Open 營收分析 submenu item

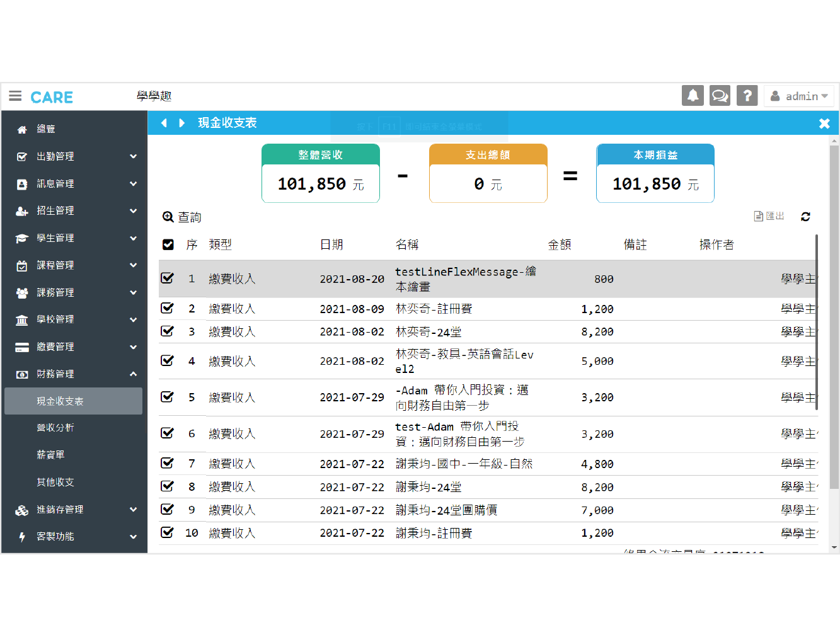[55, 428]
